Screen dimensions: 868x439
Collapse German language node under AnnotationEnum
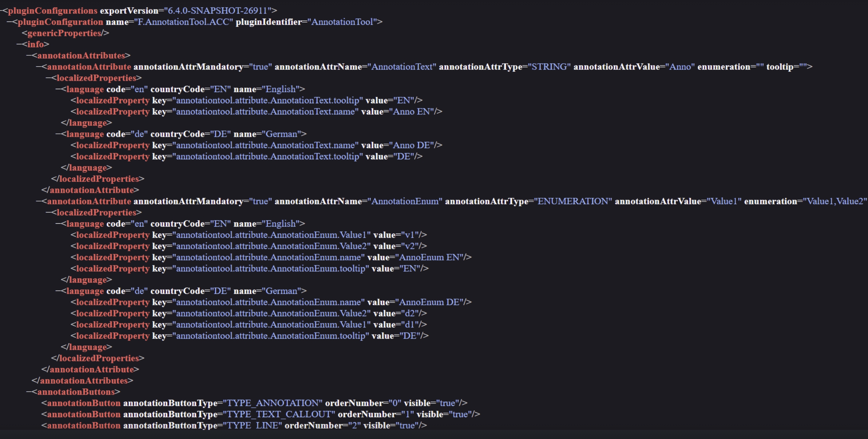point(58,291)
